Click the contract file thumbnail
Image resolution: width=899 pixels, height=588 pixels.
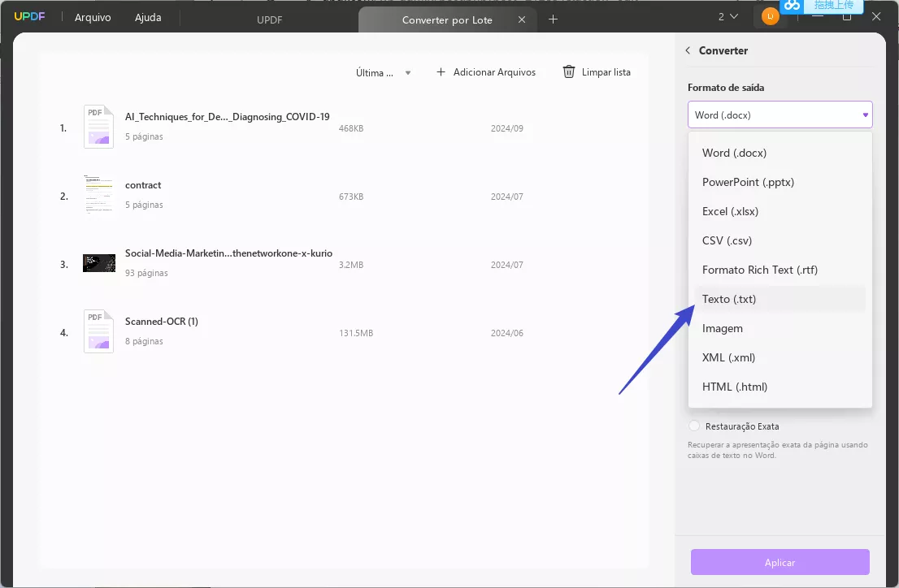[98, 195]
